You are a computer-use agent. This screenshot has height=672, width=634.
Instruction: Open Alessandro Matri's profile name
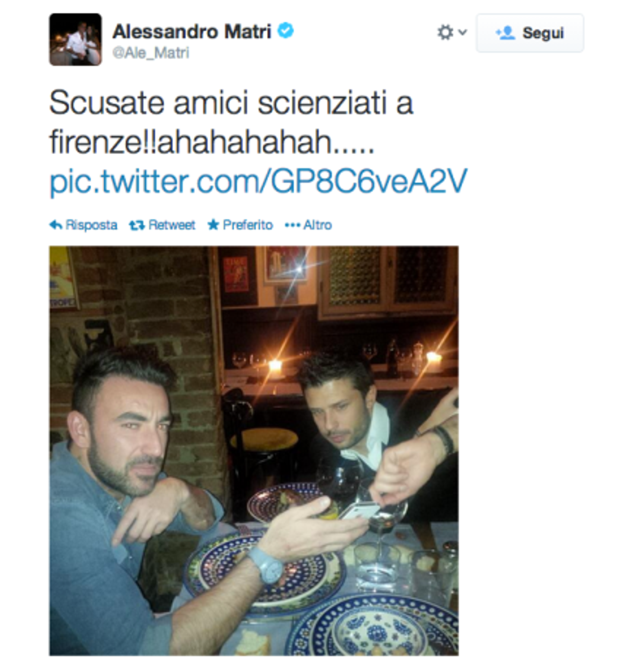192,32
